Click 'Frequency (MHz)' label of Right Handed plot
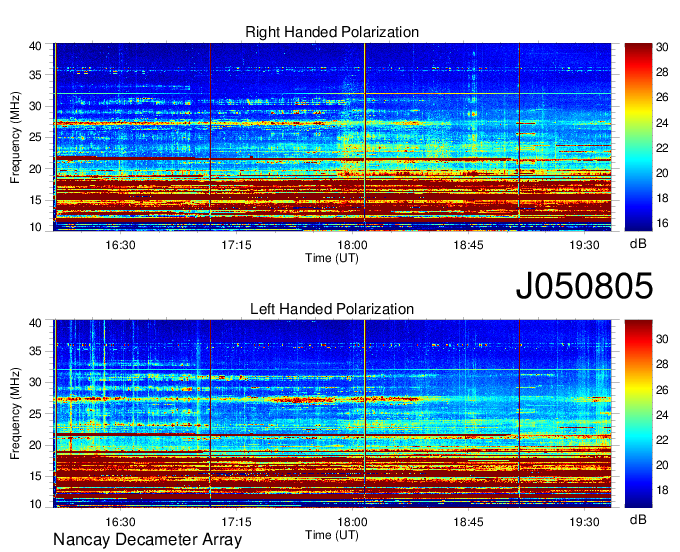This screenshot has width=680, height=552. (15, 137)
